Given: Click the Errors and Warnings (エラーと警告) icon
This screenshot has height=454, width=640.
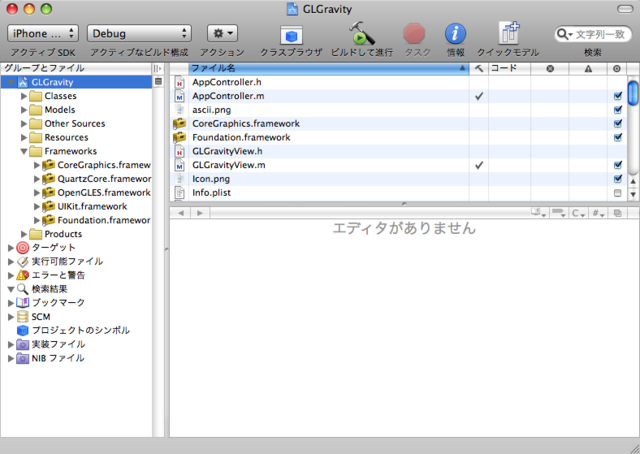Looking at the screenshot, I should 22,275.
